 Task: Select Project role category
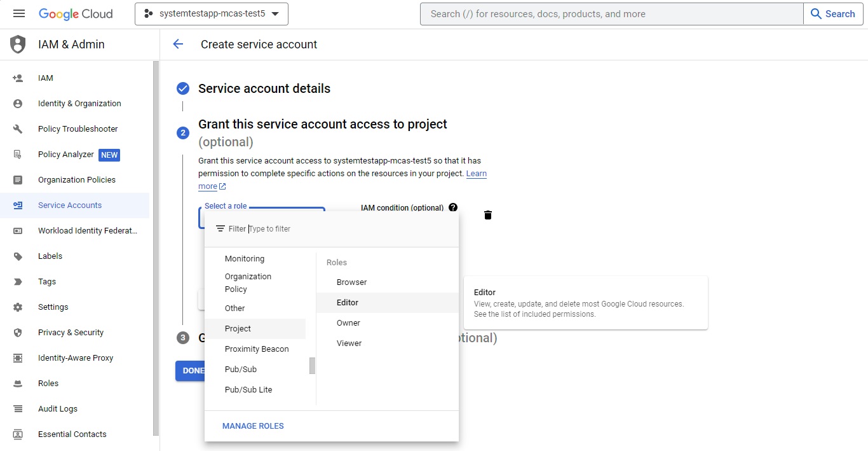[x=255, y=329]
